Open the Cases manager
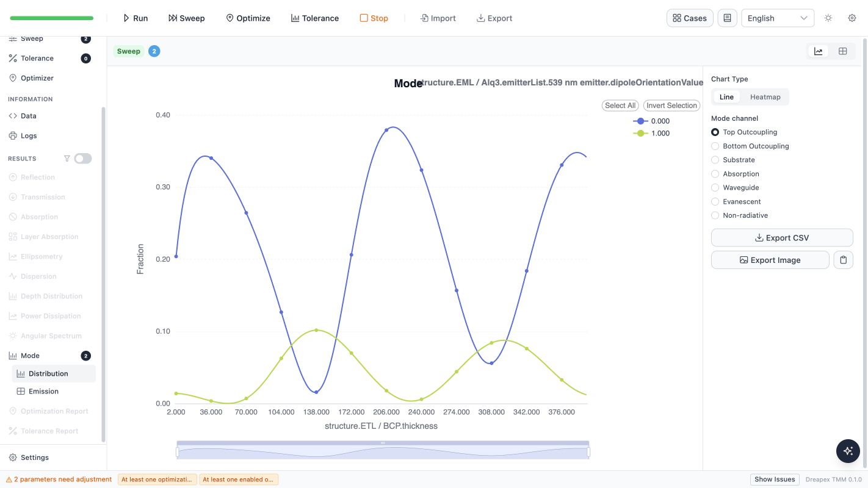This screenshot has height=488, width=868. (x=690, y=18)
